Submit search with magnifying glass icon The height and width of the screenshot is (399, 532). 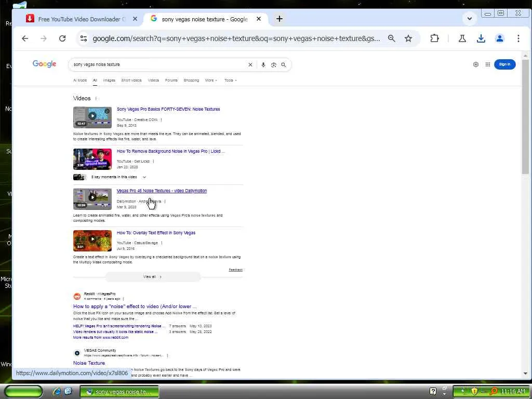284,64
